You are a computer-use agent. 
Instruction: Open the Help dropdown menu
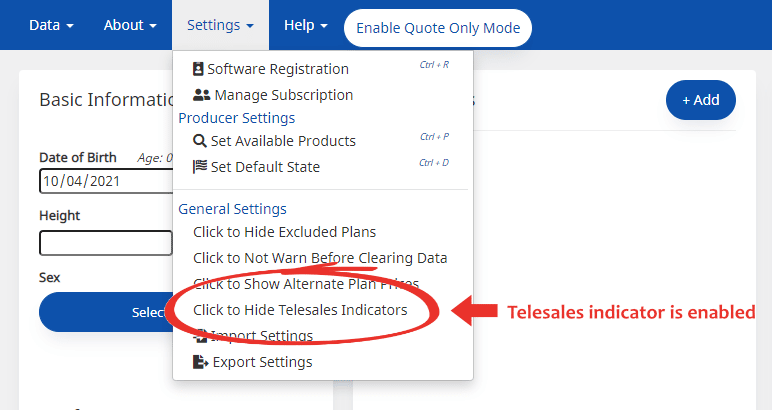point(305,25)
